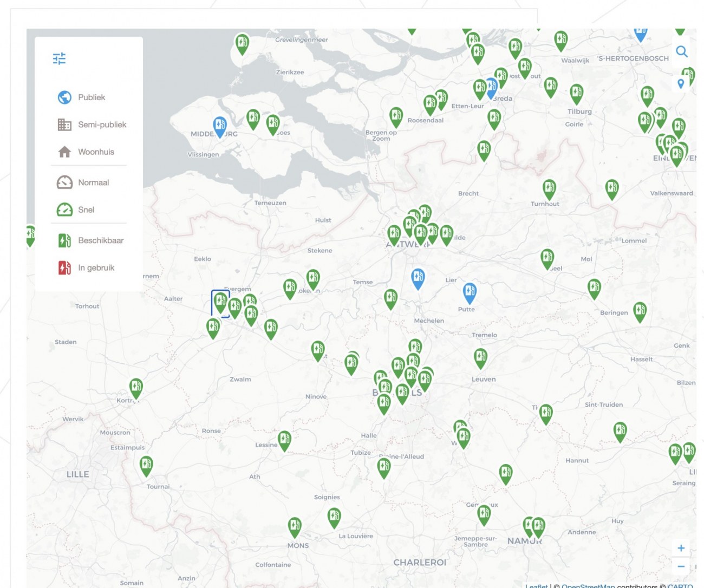Open the map search magnifier
Image resolution: width=704 pixels, height=588 pixels.
pyautogui.click(x=682, y=51)
